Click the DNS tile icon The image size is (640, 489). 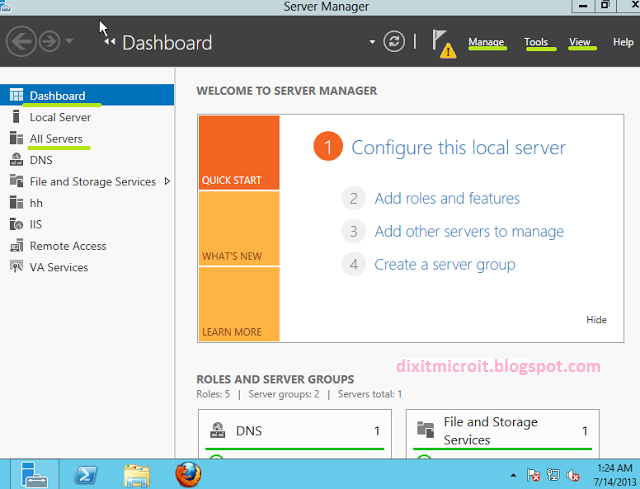pos(218,430)
